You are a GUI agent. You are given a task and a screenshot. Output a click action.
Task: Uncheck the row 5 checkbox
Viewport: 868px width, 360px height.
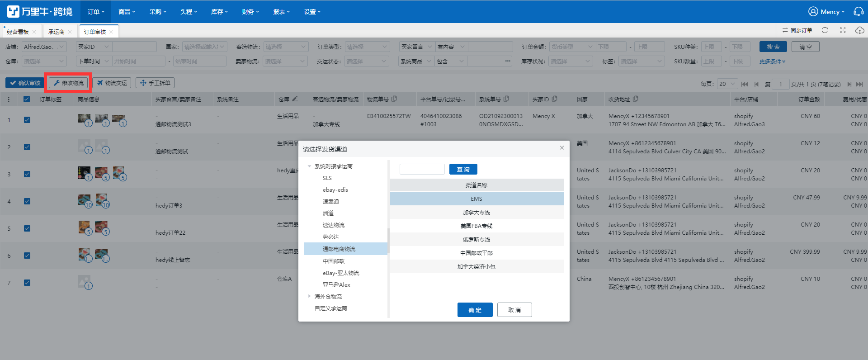point(27,228)
